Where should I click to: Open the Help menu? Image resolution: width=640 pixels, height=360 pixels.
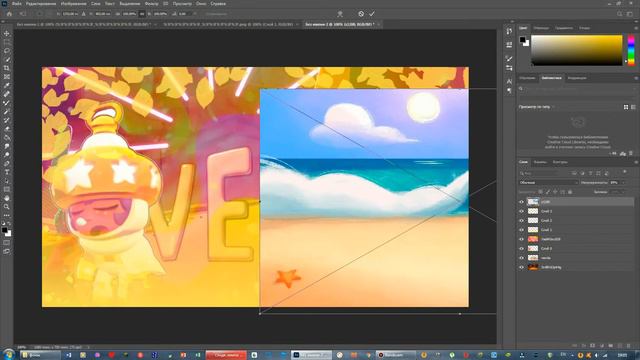pyautogui.click(x=218, y=3)
